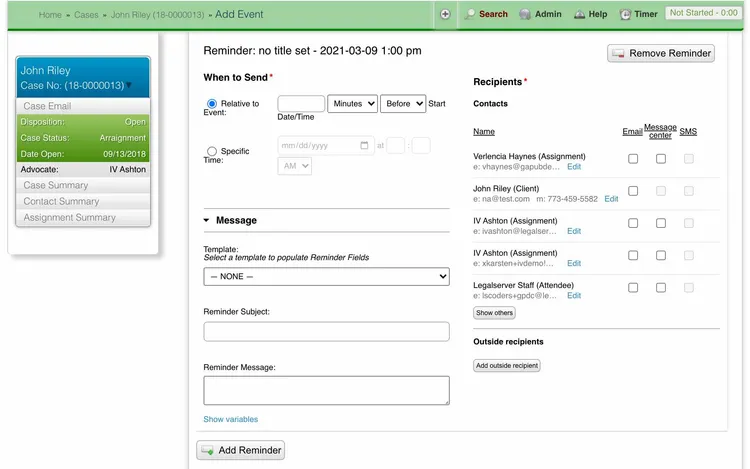Open the Template NONE dropdown
This screenshot has width=750, height=469.
[326, 276]
